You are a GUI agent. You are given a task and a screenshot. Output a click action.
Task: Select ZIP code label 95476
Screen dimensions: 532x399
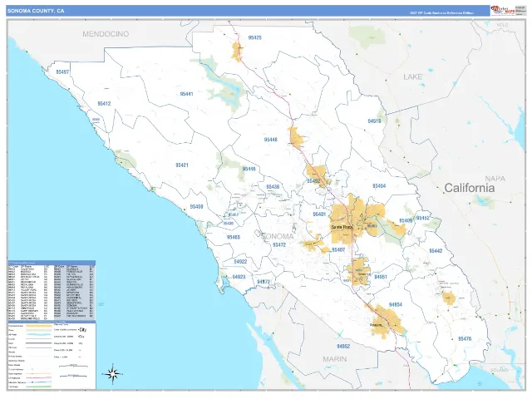point(465,338)
